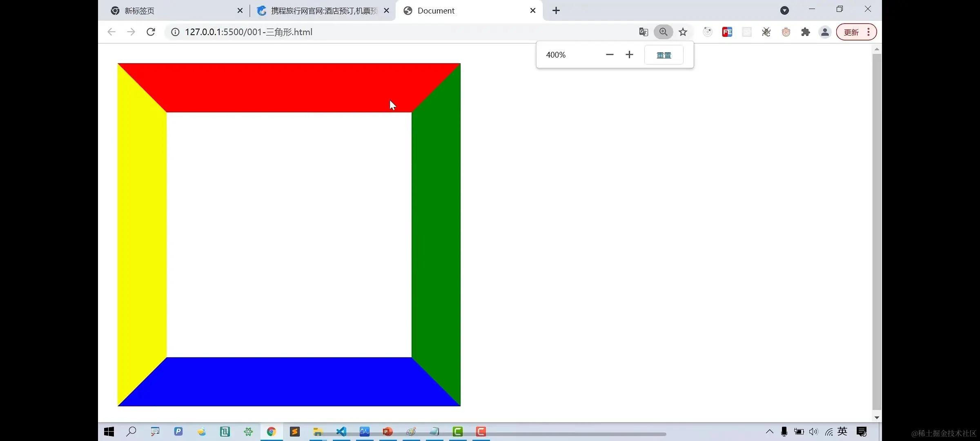Expand the tab search dropdown arrow
Viewport: 980px width, 441px height.
tap(784, 11)
